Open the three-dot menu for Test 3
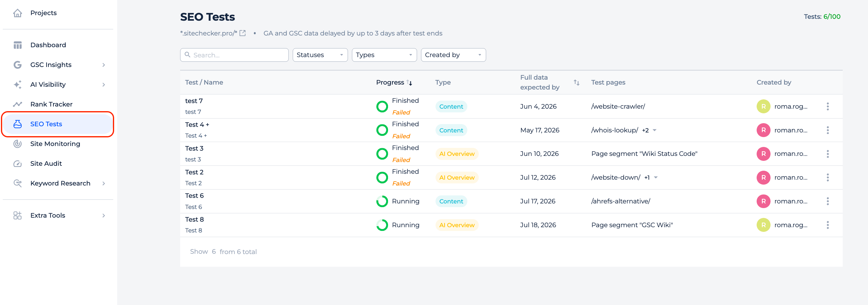Screen dimensions: 868x305 [828, 154]
